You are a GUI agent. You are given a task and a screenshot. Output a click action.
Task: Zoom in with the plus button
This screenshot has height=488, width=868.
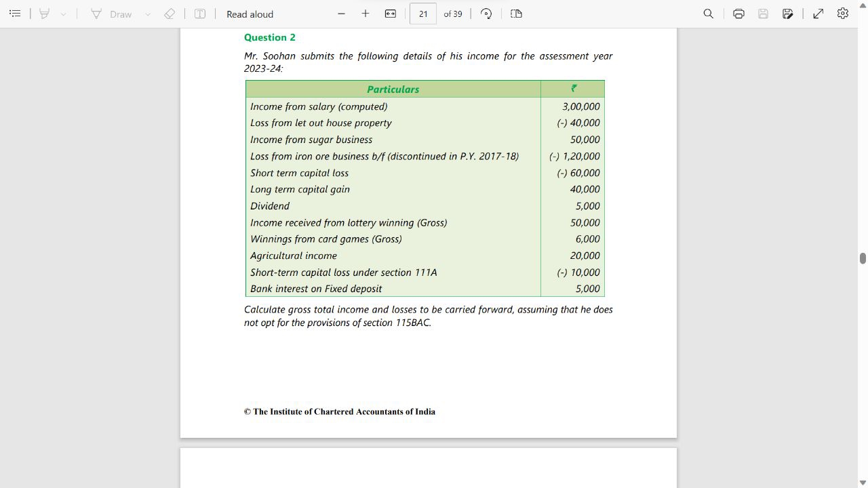(366, 14)
